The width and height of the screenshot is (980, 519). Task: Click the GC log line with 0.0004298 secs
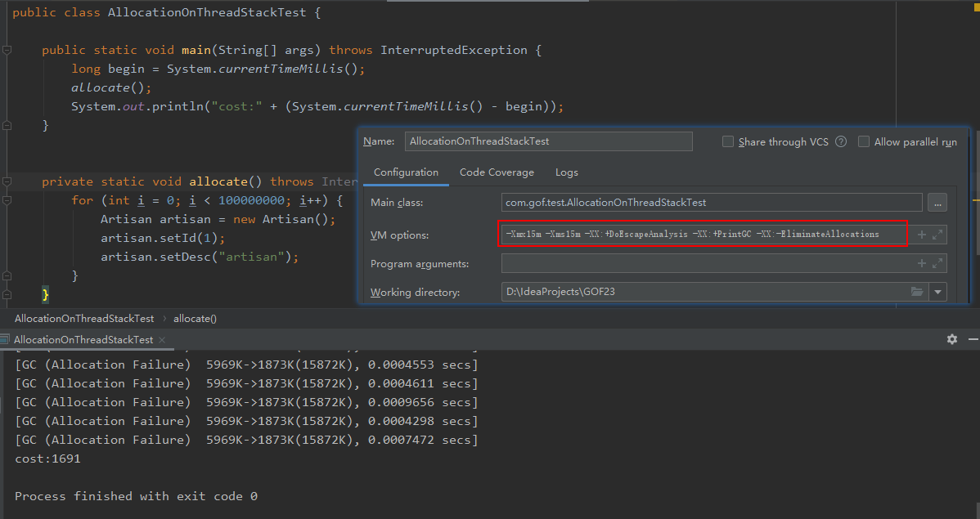pos(246,421)
